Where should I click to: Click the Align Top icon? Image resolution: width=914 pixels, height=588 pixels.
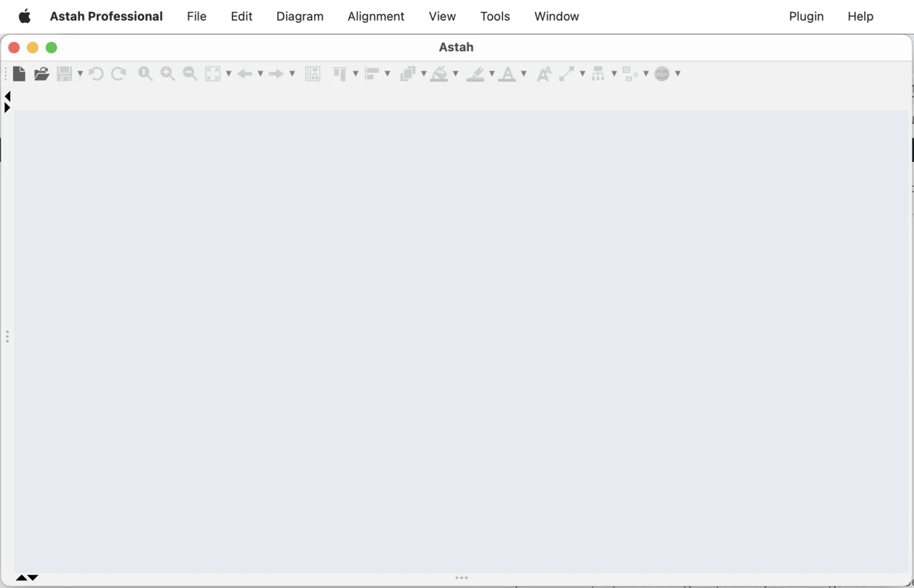click(x=340, y=73)
